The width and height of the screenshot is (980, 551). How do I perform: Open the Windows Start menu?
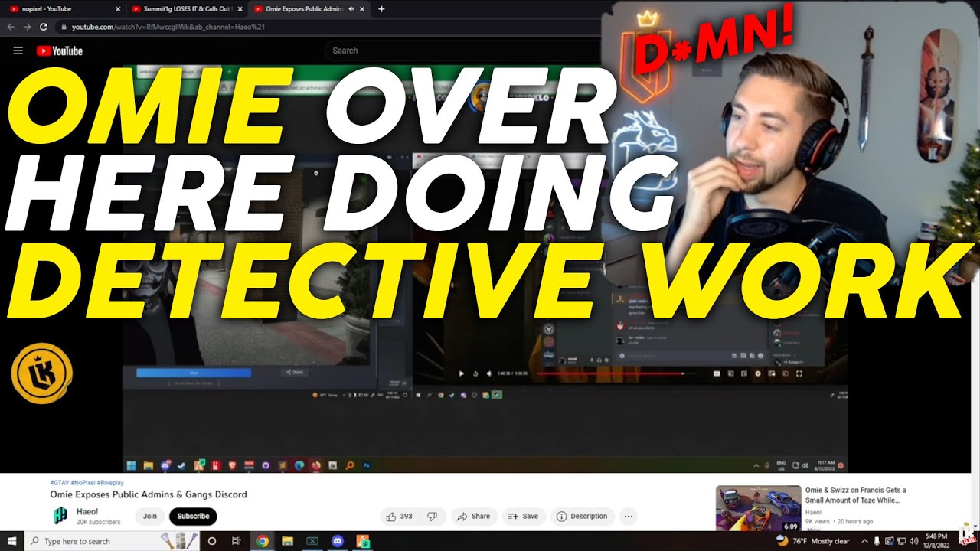(x=11, y=541)
